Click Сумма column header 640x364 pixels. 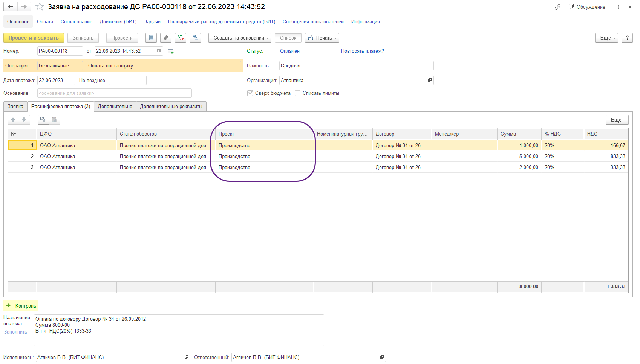click(519, 134)
